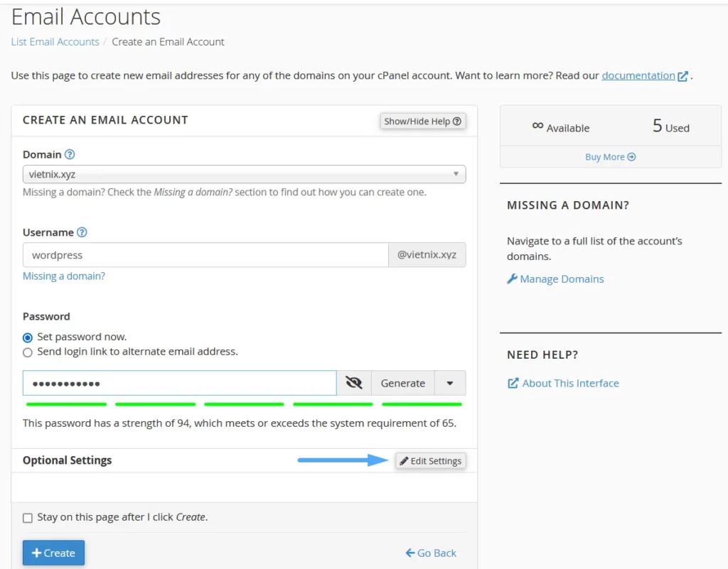
Task: Open the Generate password options dropdown
Action: point(449,382)
